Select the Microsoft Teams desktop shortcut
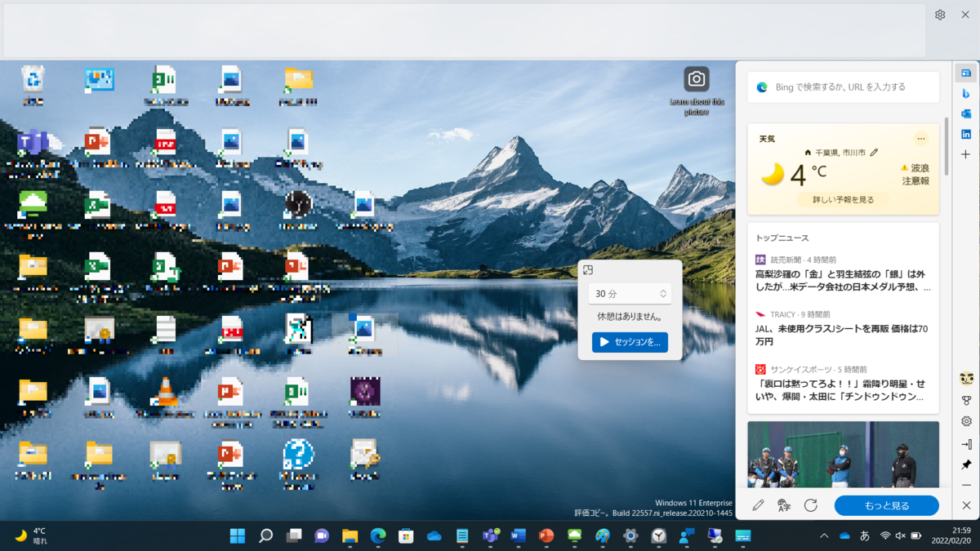This screenshot has height=551, width=980. click(33, 153)
